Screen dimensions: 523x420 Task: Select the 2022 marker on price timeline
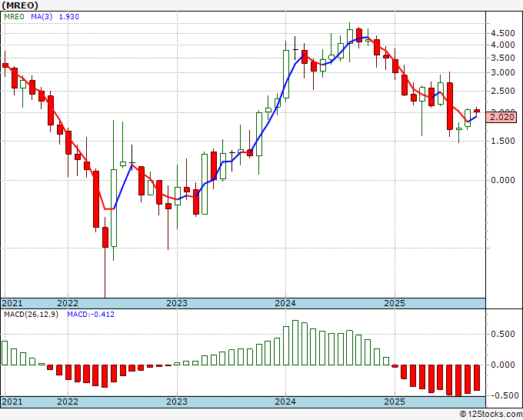pos(68,303)
